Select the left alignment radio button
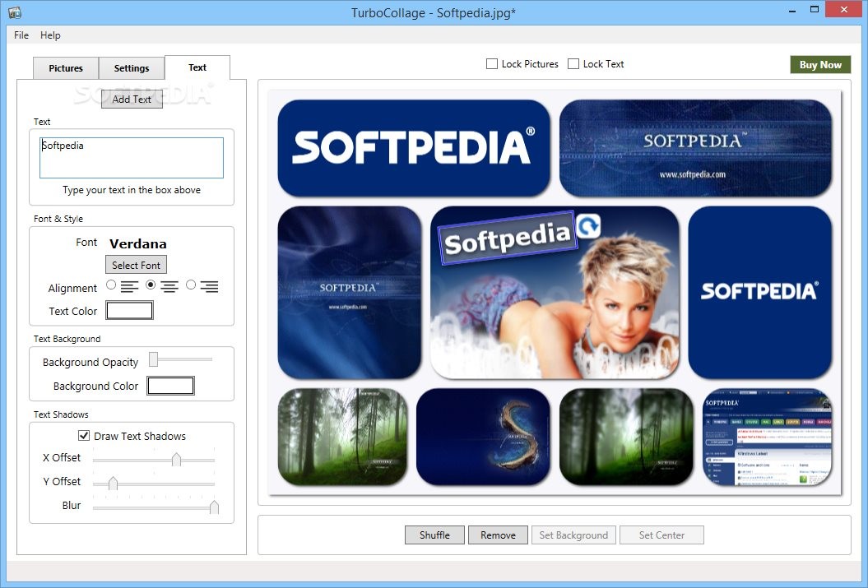This screenshot has height=588, width=868. pos(111,285)
